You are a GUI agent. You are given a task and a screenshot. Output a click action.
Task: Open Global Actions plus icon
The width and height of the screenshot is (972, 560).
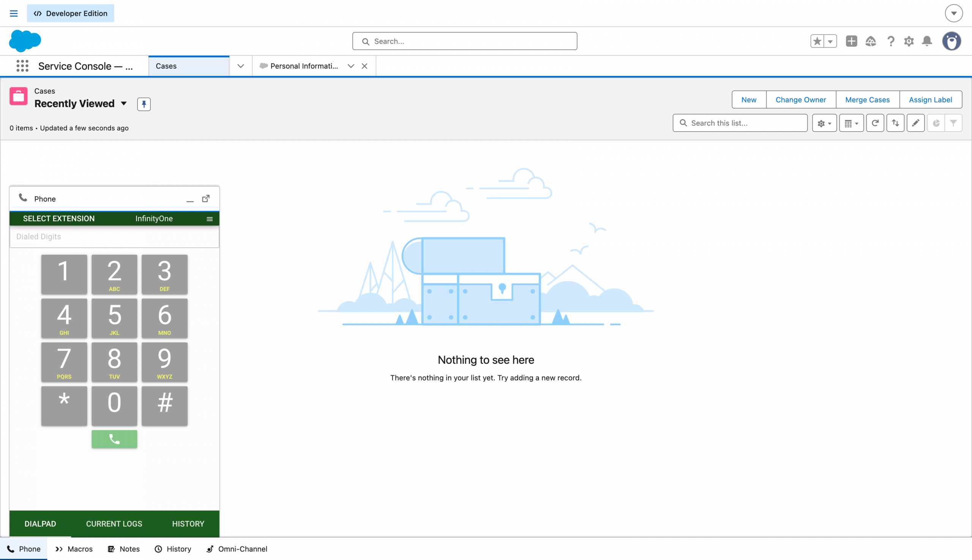coord(852,41)
